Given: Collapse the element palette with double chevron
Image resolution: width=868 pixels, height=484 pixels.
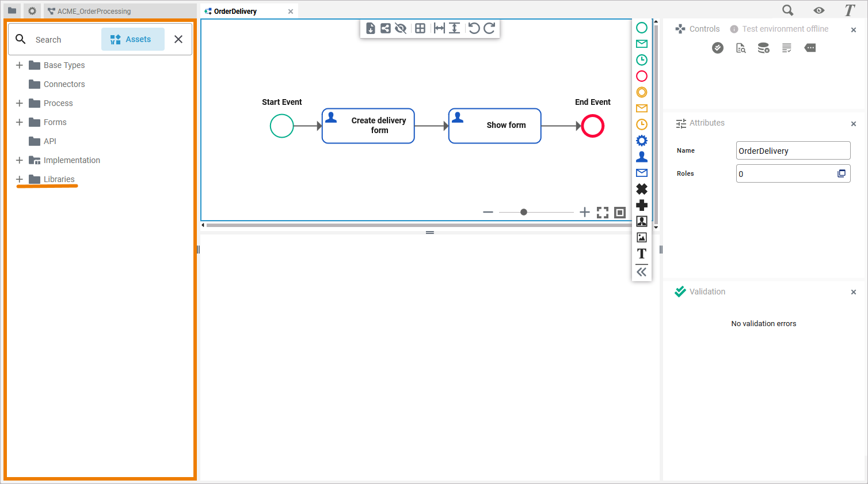Looking at the screenshot, I should click(x=641, y=273).
